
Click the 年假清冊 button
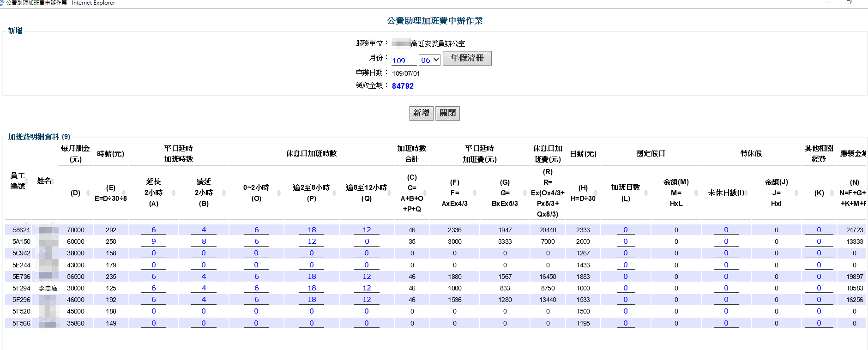pos(467,58)
